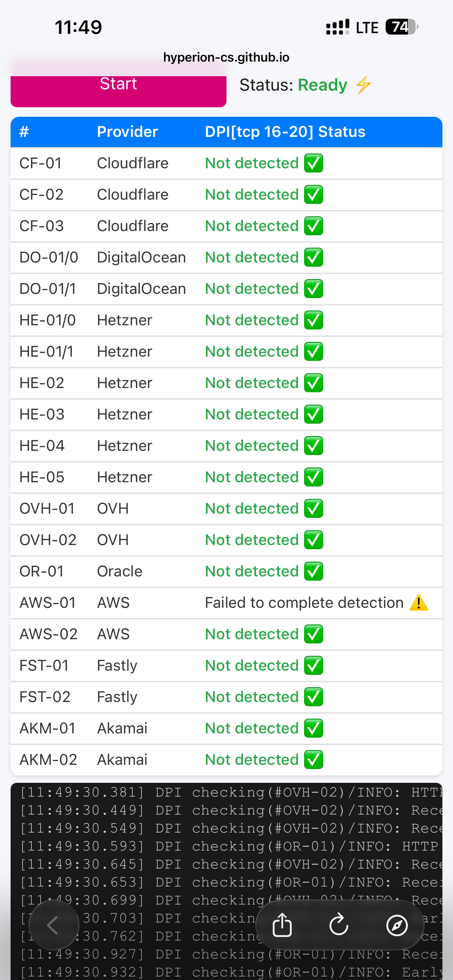Viewport: 453px width, 980px height.
Task: Tap the # column header
Action: pos(24,132)
